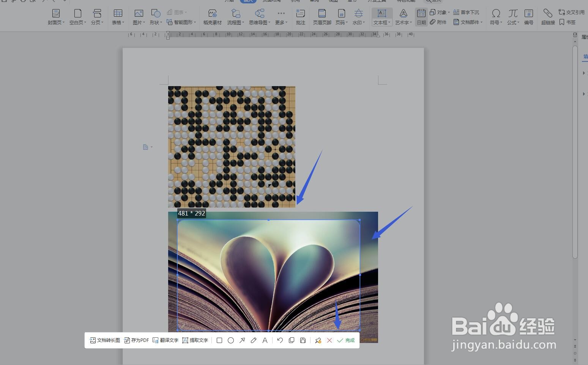Expand the 表格 dropdown arrow
The width and height of the screenshot is (588, 365).
(x=123, y=22)
